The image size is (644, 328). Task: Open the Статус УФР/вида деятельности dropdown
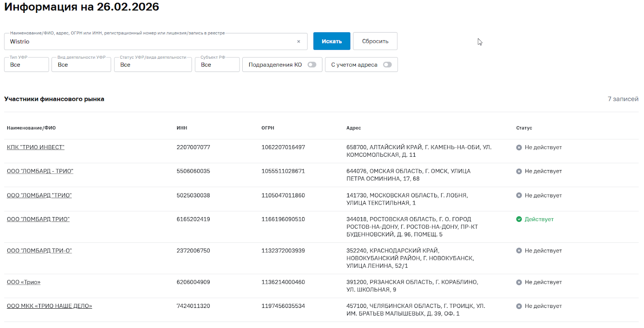153,65
